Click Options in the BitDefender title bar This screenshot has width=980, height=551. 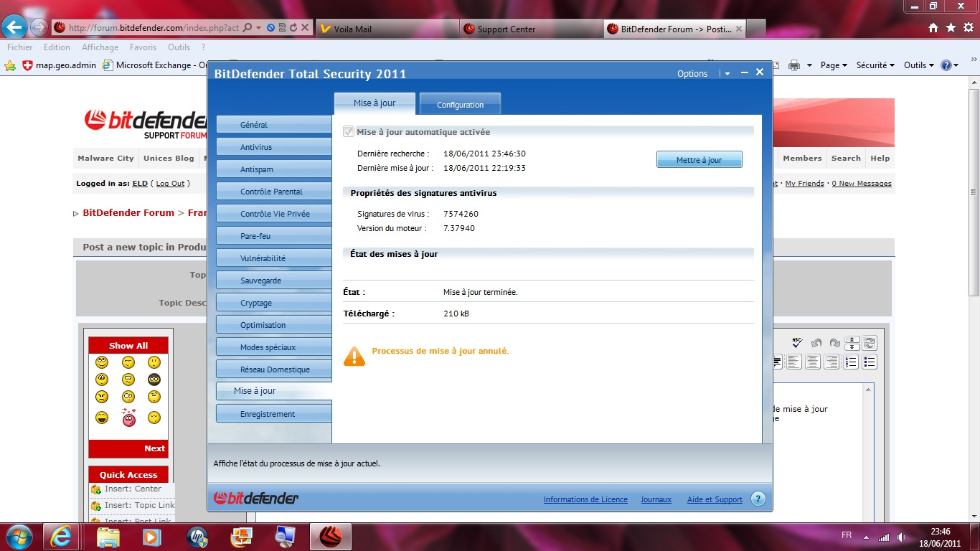692,73
